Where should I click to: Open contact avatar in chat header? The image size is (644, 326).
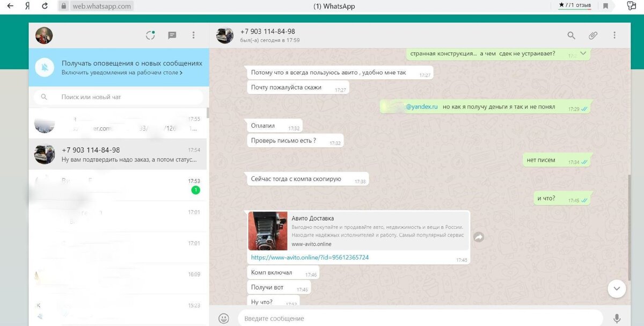[225, 35]
